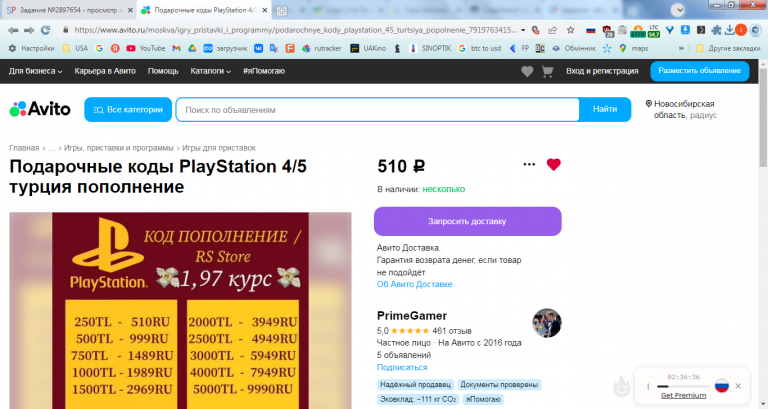Screen dimensions: 768x409
Task: Open the Gmail bookmark icon
Action: tap(176, 48)
